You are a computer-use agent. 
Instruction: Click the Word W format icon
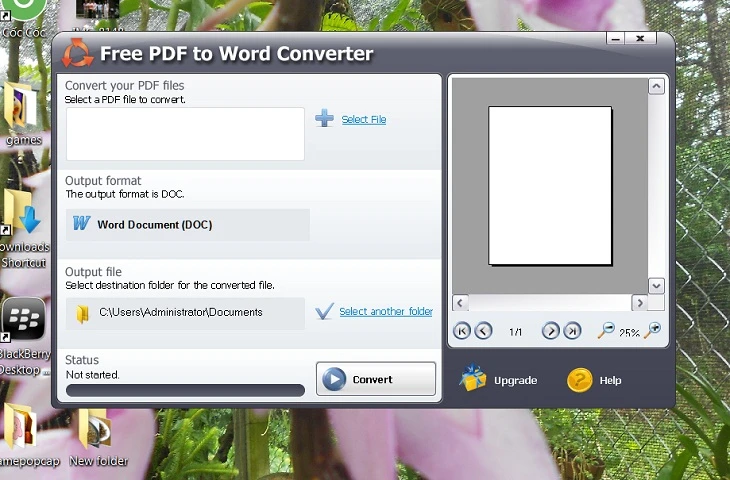point(81,223)
